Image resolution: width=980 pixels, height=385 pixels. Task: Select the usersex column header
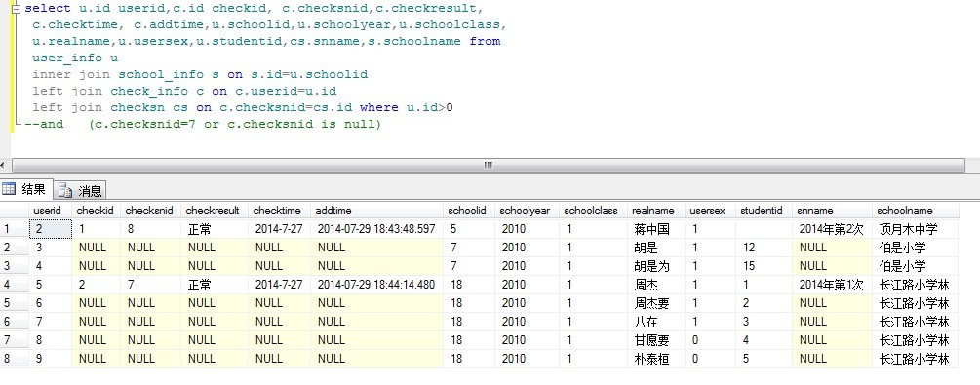pos(710,211)
